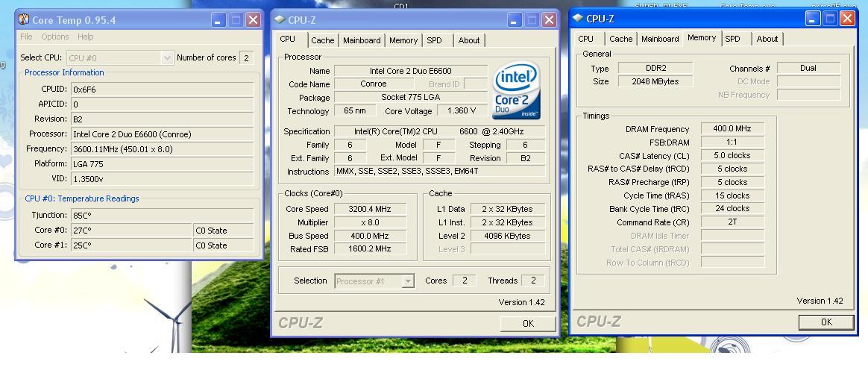Open the Help menu in Core Temp

85,37
